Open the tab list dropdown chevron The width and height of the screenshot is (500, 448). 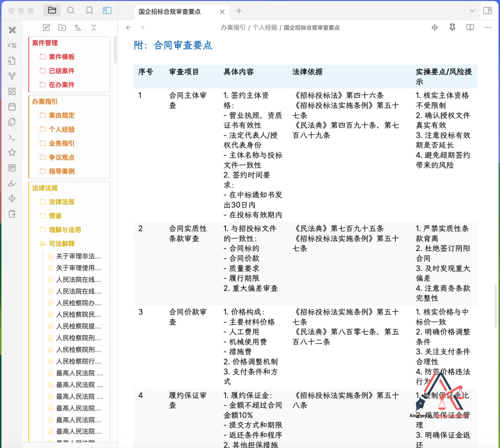(472, 10)
